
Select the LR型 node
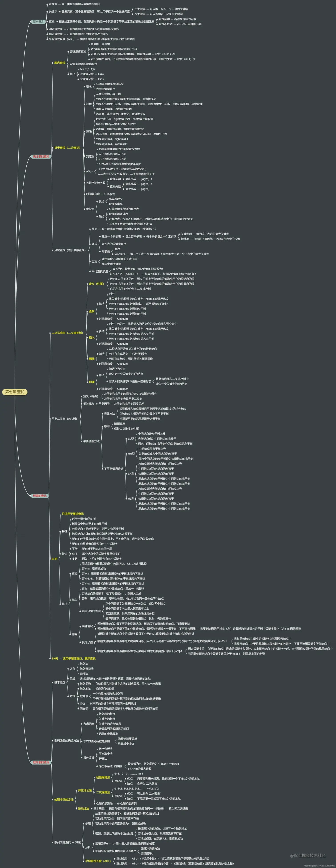pyautogui.click(x=131, y=474)
